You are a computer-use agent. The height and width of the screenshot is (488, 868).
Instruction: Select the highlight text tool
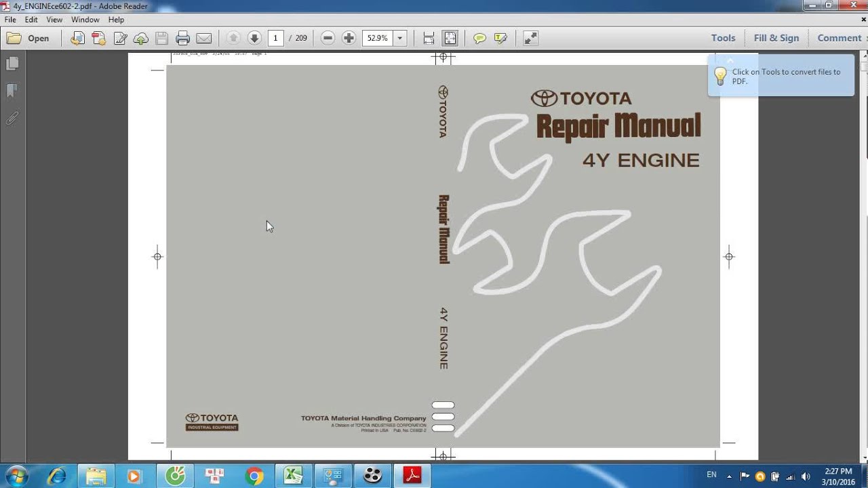[x=500, y=38]
